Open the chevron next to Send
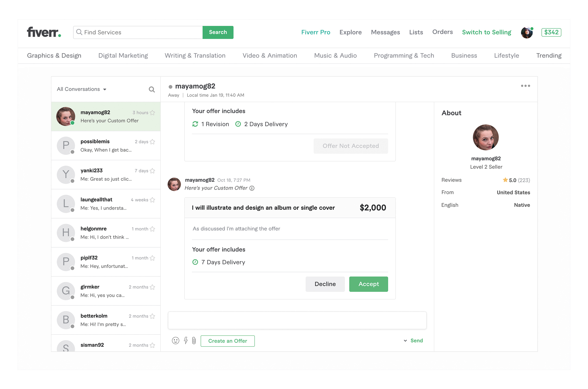This screenshot has width=588, height=389. point(405,341)
